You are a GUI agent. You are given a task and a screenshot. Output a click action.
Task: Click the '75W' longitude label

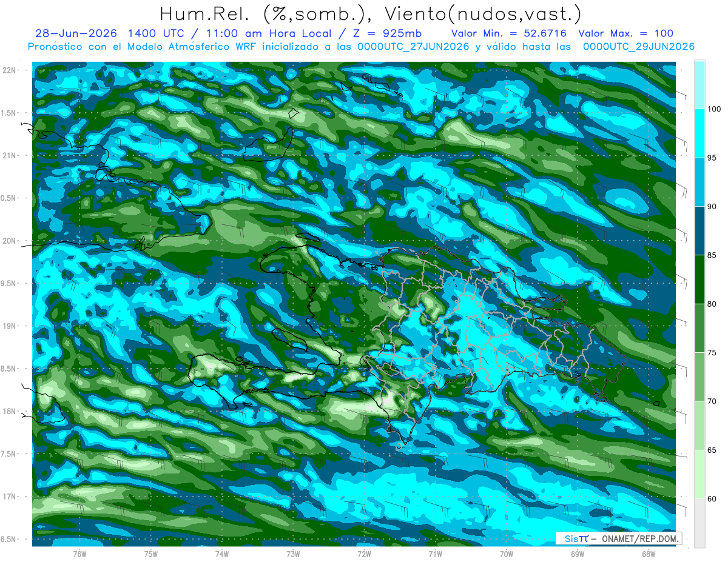(x=151, y=554)
